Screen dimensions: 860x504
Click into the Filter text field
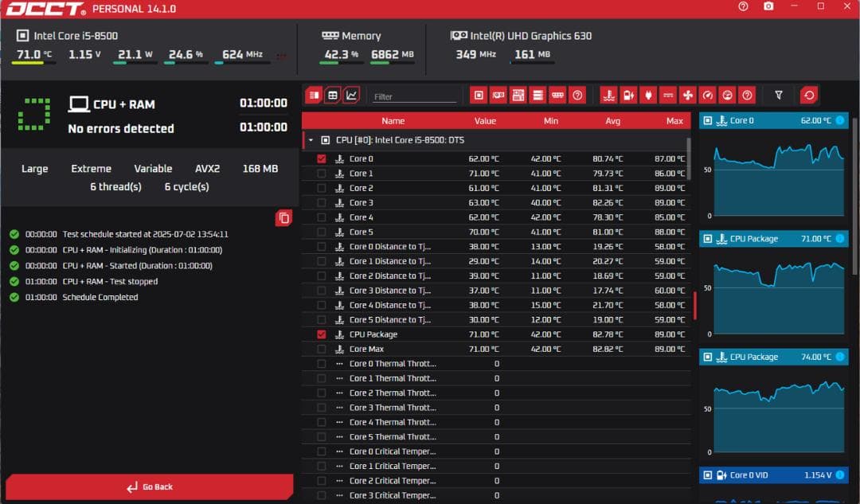click(414, 96)
